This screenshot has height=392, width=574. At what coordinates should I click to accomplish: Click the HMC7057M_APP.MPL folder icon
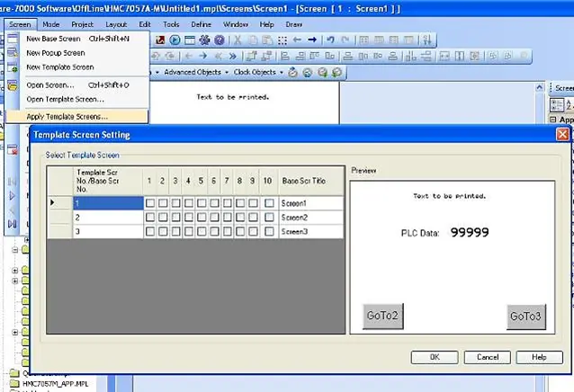coord(13,384)
